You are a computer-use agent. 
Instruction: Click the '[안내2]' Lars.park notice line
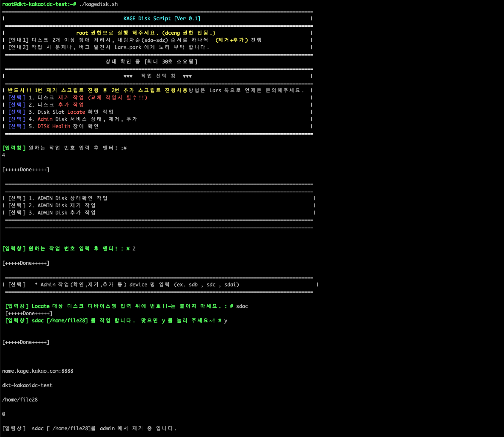click(109, 47)
